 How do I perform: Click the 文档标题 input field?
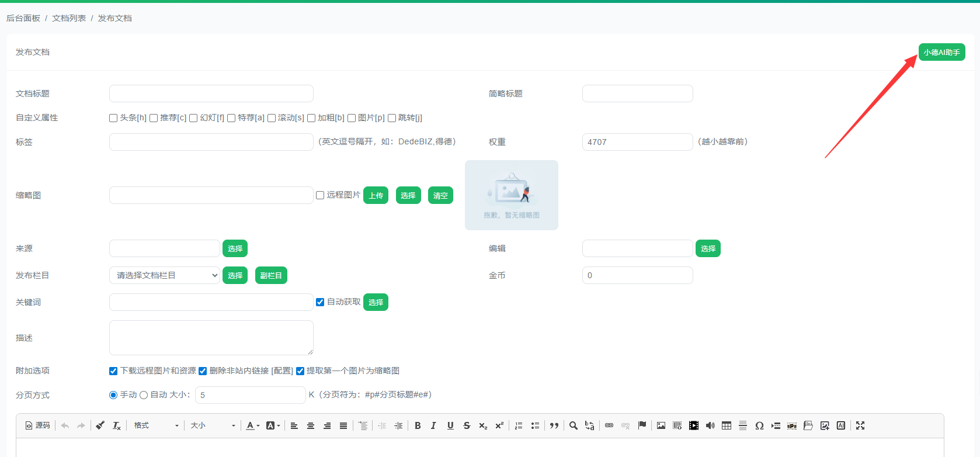pyautogui.click(x=211, y=94)
